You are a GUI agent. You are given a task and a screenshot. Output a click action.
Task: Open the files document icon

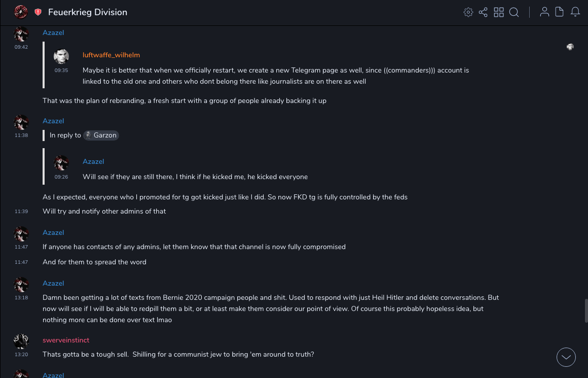(560, 12)
